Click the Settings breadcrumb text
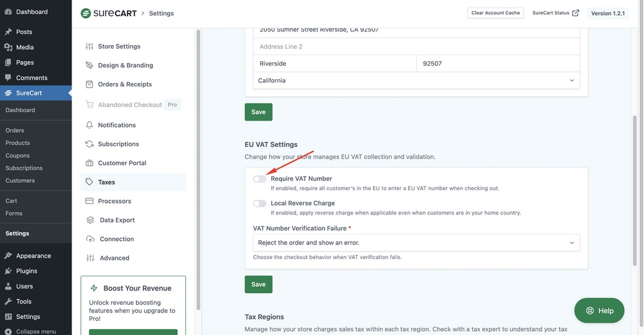The height and width of the screenshot is (335, 644). (162, 13)
